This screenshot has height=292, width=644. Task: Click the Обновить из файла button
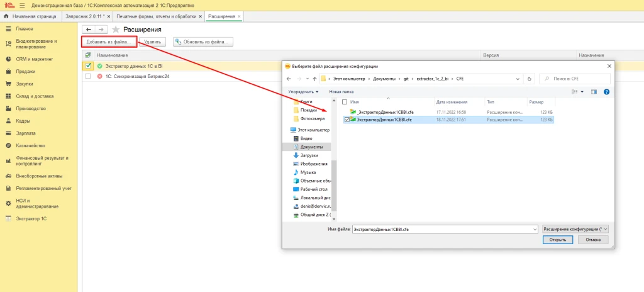(x=203, y=42)
